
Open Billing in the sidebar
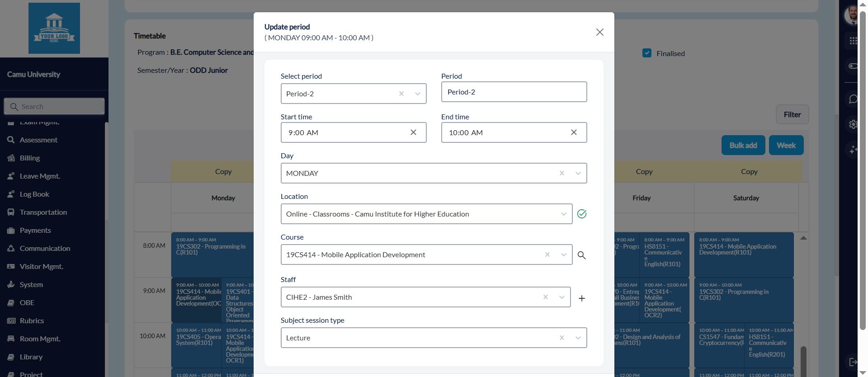(30, 158)
